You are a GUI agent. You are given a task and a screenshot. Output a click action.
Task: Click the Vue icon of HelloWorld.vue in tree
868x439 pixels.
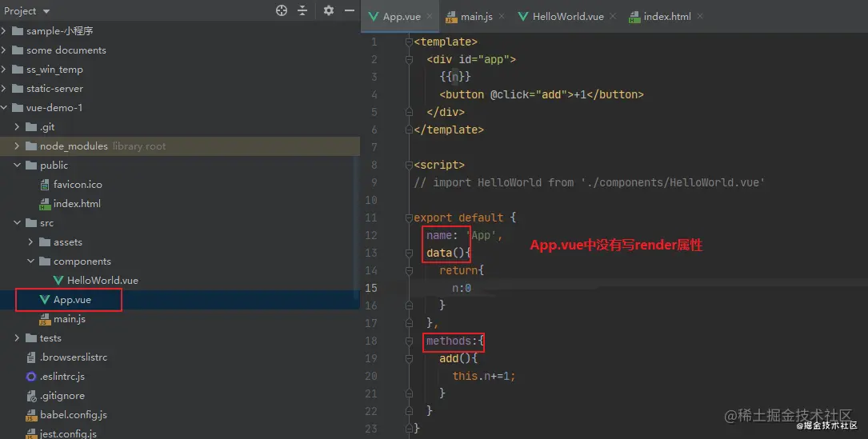[58, 281]
